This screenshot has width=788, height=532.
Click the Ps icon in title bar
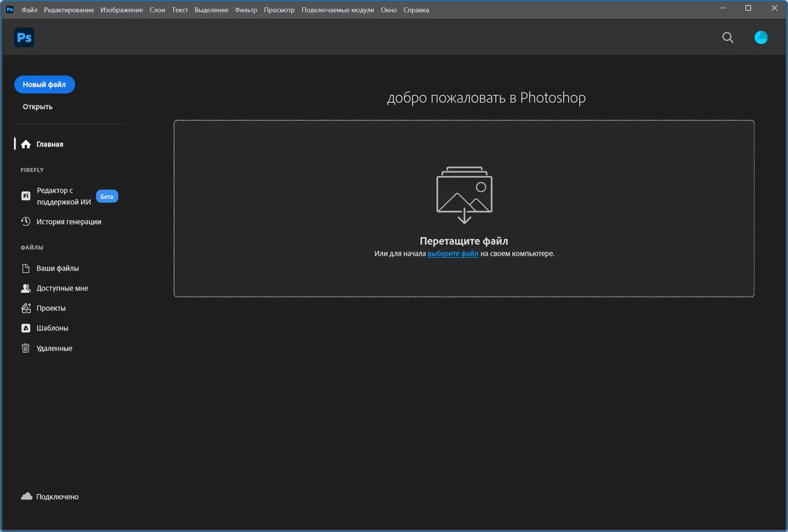tap(9, 9)
